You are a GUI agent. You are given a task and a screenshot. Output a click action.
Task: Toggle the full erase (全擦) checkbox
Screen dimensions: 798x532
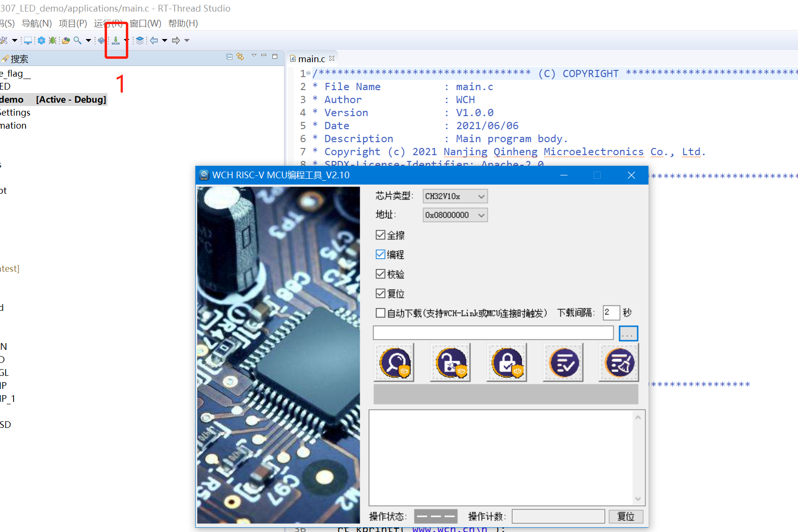380,235
